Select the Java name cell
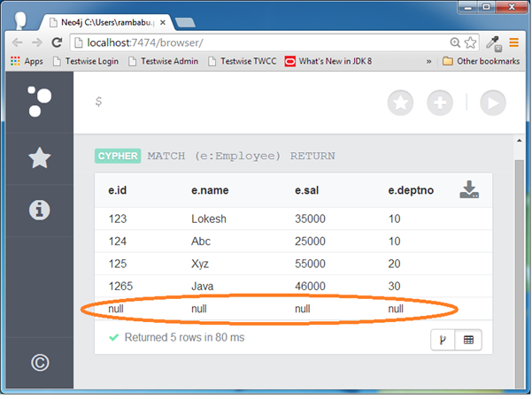 pyautogui.click(x=202, y=286)
